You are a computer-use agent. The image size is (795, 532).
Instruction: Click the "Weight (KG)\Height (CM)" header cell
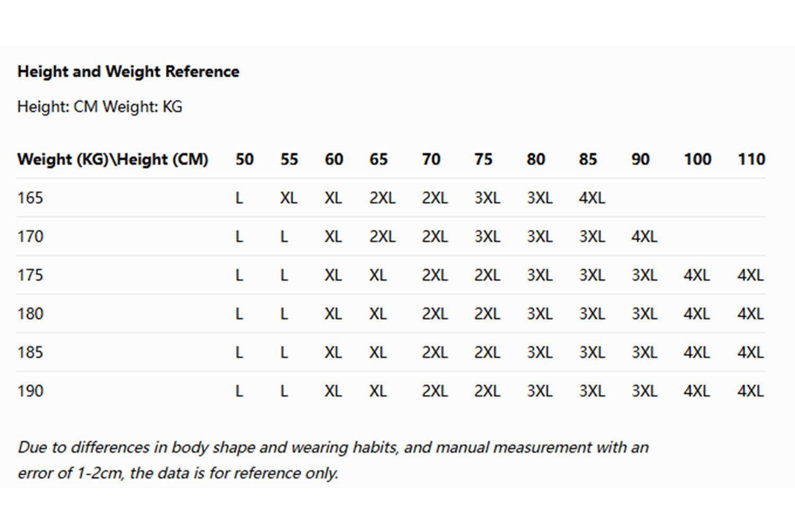coord(112,159)
